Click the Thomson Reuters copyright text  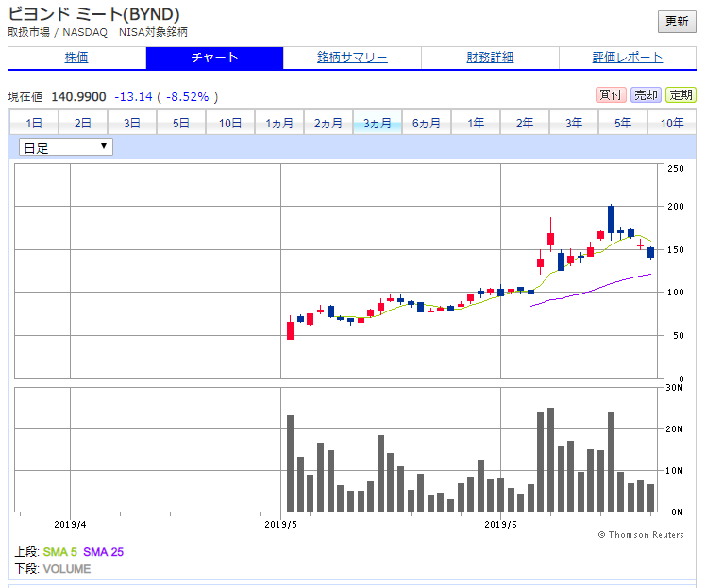(x=641, y=535)
